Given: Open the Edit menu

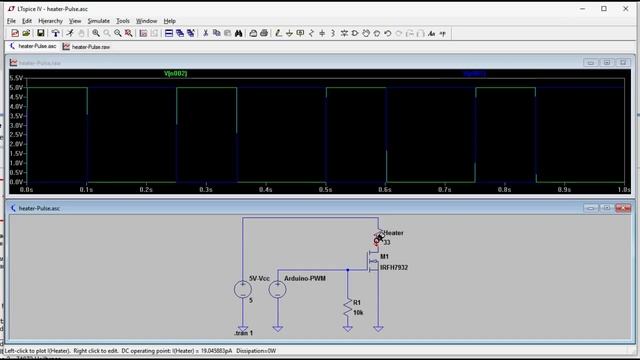Looking at the screenshot, I should click(x=27, y=21).
